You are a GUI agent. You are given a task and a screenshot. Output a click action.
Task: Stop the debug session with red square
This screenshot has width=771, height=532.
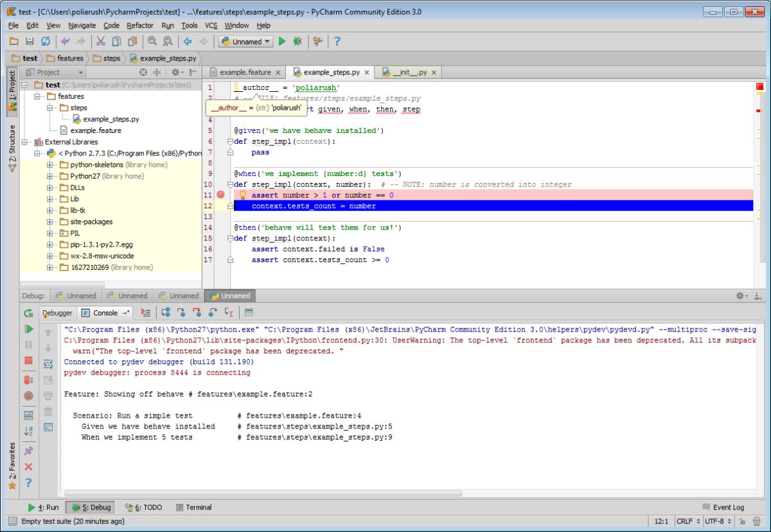[28, 362]
